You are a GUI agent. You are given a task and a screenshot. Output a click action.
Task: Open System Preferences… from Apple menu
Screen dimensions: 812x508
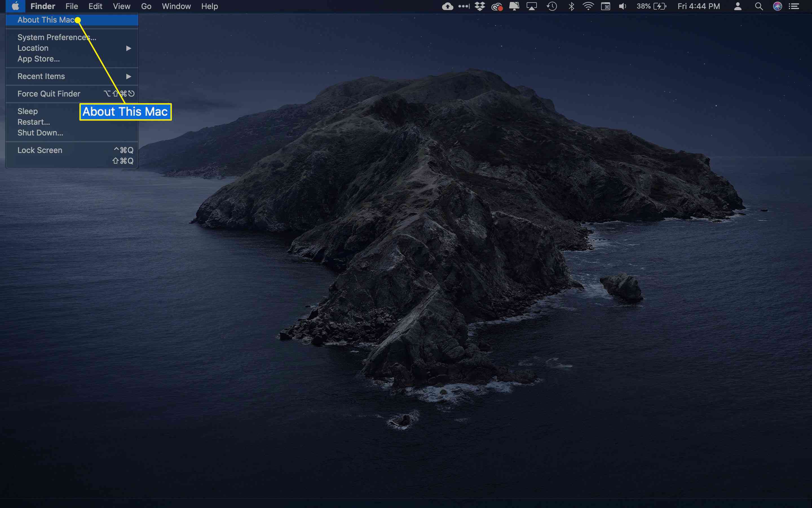pyautogui.click(x=72, y=37)
